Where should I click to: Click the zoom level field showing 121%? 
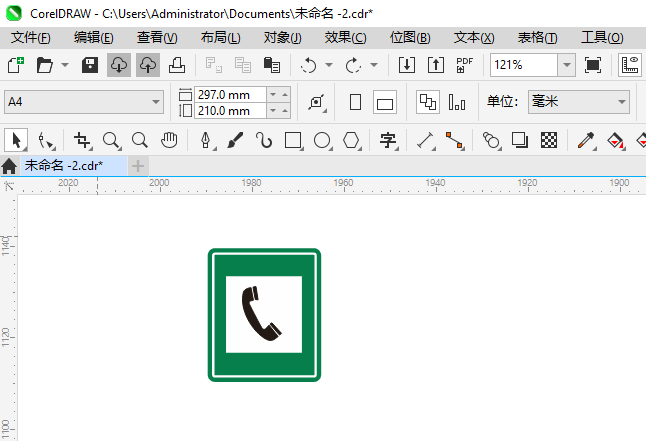pos(524,65)
